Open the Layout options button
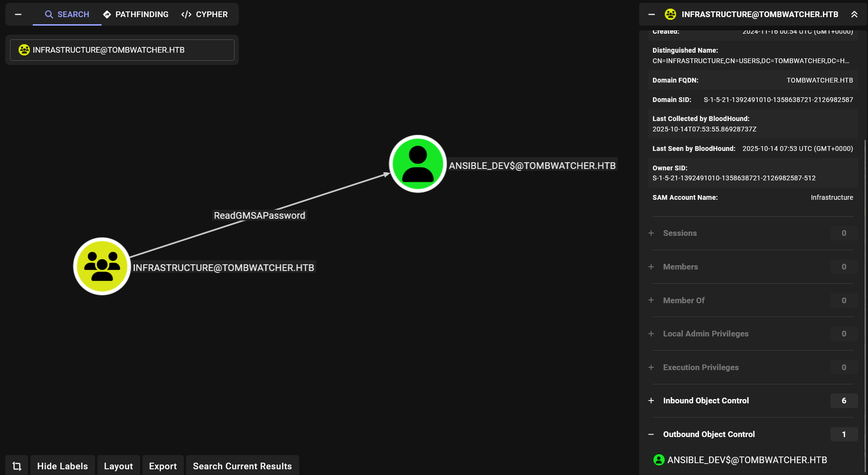 118,466
